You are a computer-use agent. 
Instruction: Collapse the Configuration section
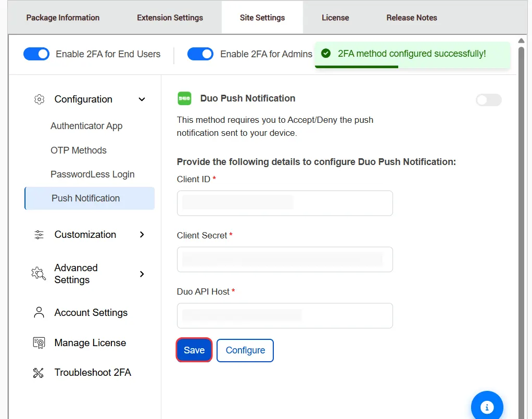click(x=142, y=99)
